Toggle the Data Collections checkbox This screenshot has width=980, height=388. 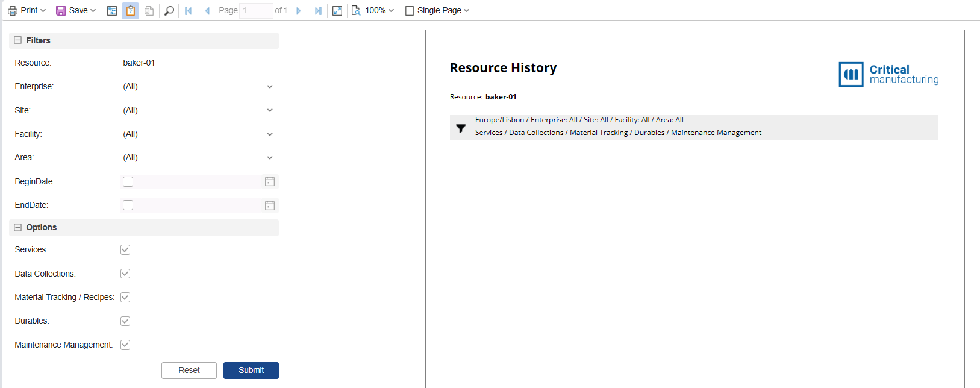click(125, 274)
